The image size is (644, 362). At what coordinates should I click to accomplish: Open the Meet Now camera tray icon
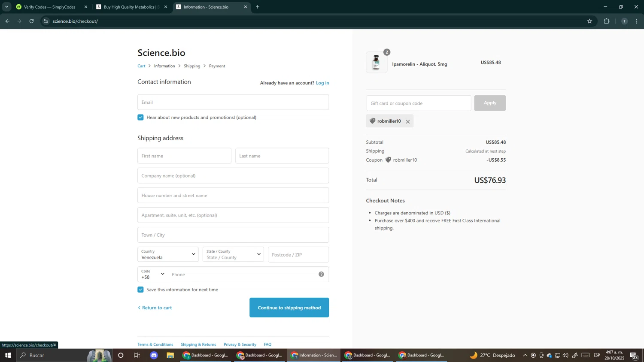541,355
